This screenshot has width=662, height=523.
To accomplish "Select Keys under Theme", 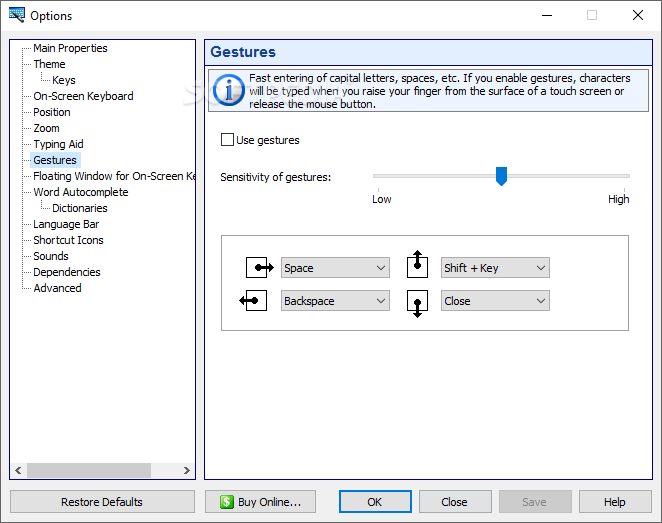I will pos(64,80).
